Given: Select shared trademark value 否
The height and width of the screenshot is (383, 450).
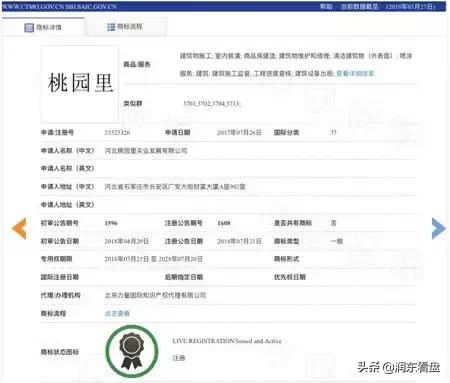Looking at the screenshot, I should (x=333, y=223).
